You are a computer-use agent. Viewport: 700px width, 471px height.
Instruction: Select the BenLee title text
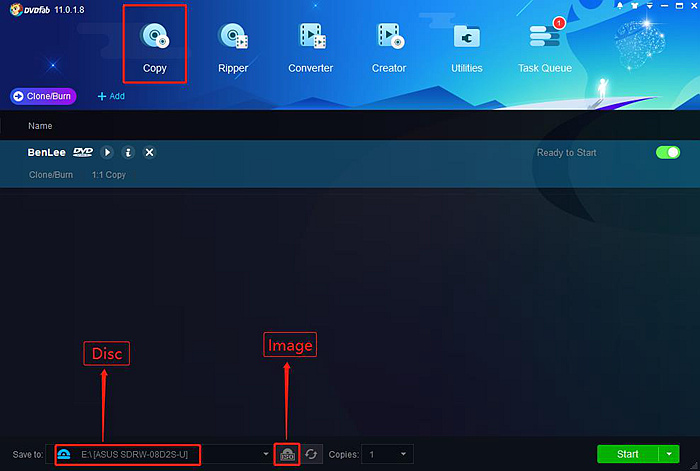click(46, 152)
